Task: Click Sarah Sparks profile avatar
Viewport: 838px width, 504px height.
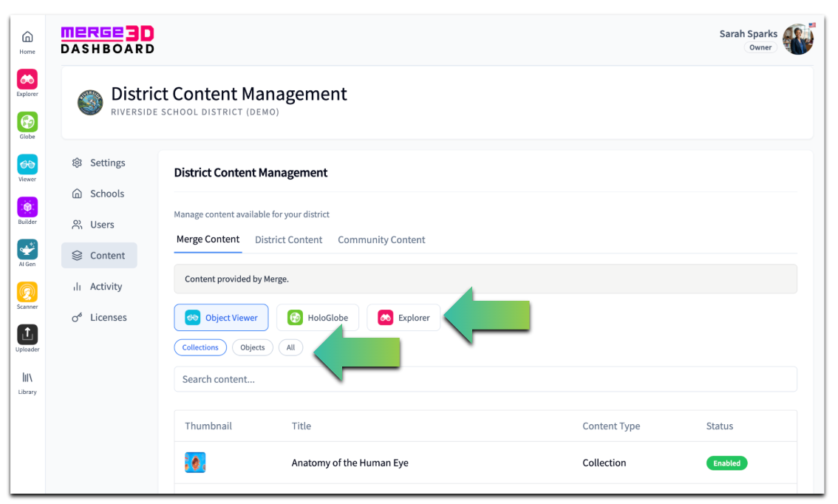Action: (798, 39)
